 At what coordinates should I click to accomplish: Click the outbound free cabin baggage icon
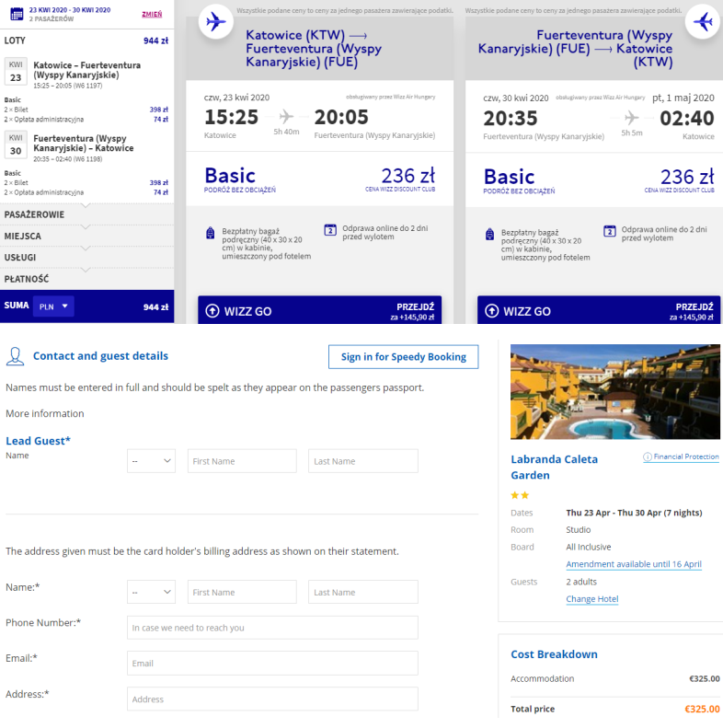(x=211, y=233)
